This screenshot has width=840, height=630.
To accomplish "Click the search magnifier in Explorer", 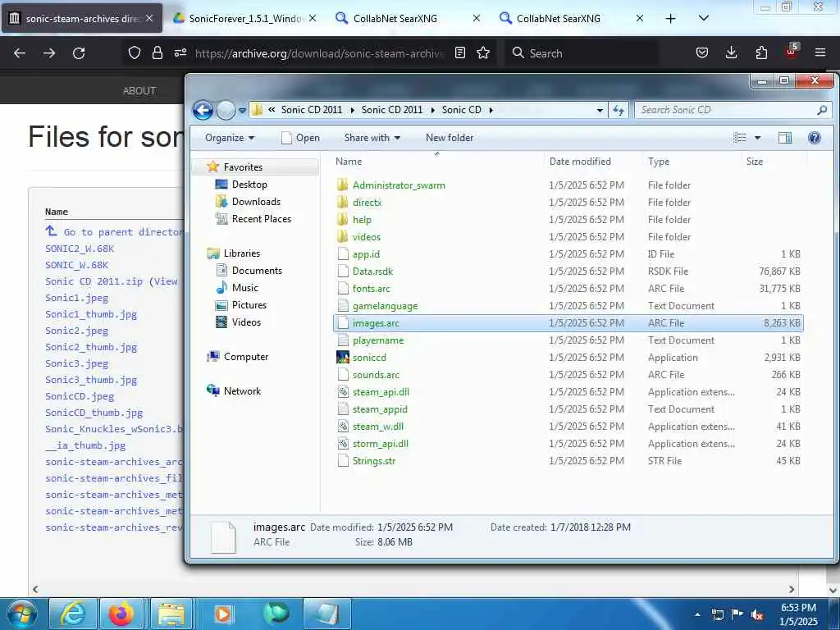I will pyautogui.click(x=822, y=110).
